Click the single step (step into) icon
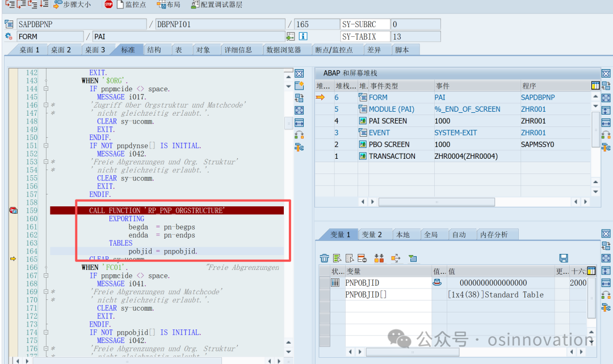The height and width of the screenshot is (364, 613). [x=10, y=4]
